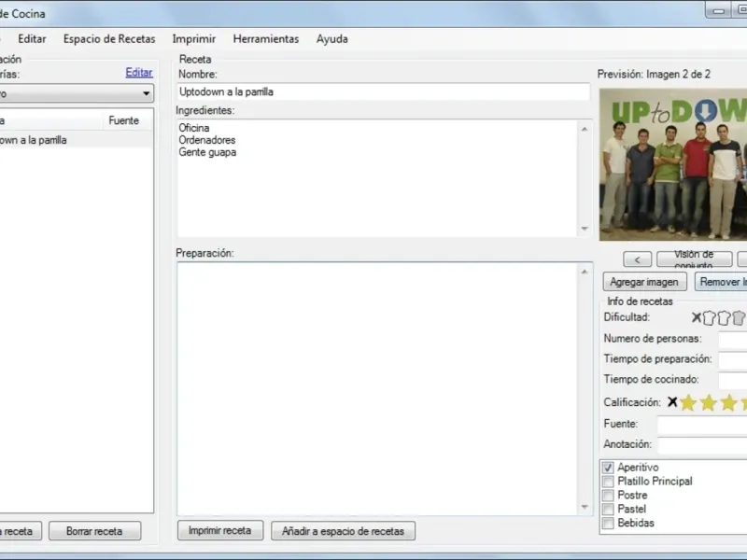Click ingredient 'Gente guapa' line
This screenshot has width=747, height=560.
pyautogui.click(x=207, y=152)
